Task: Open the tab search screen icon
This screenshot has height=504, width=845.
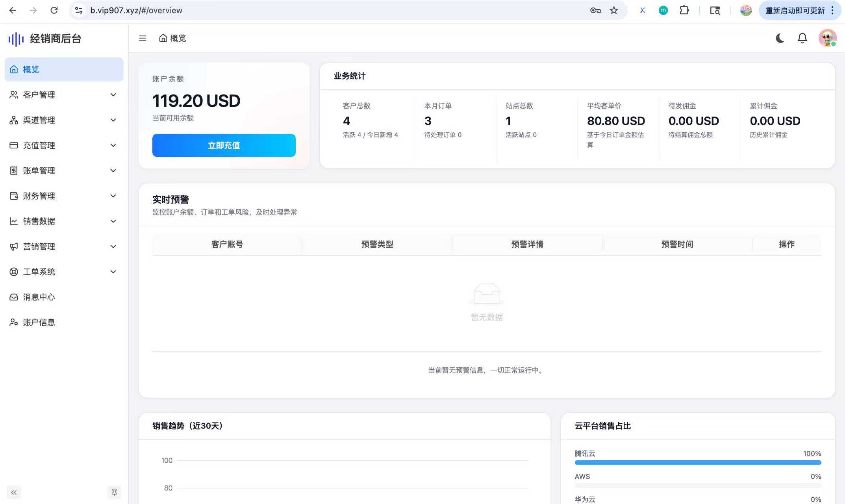Action: [x=715, y=10]
